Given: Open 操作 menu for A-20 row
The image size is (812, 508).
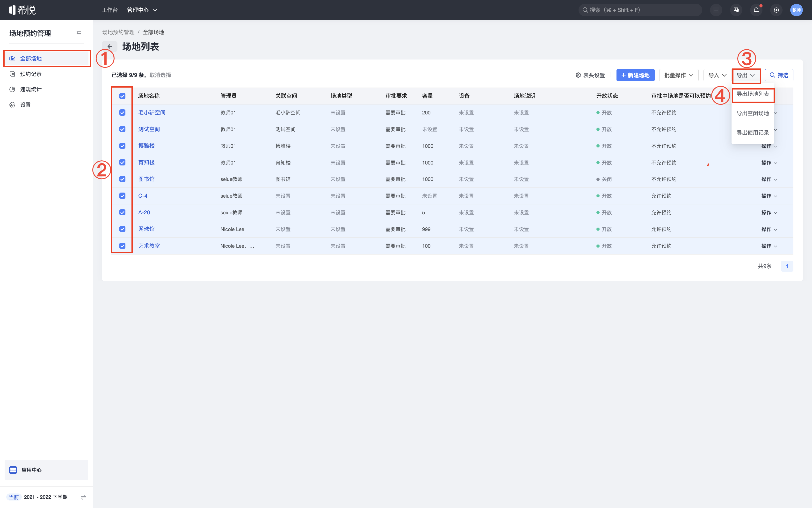Looking at the screenshot, I should tap(769, 212).
